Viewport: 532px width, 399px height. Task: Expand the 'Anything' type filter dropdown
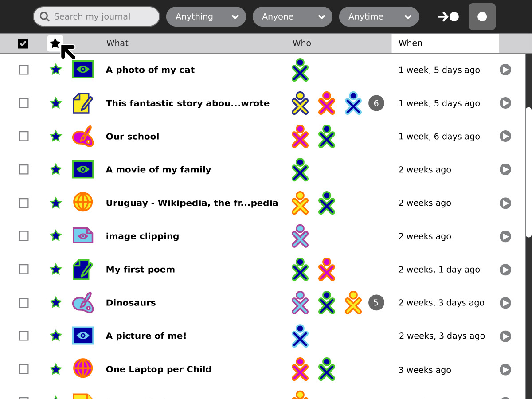tap(206, 17)
